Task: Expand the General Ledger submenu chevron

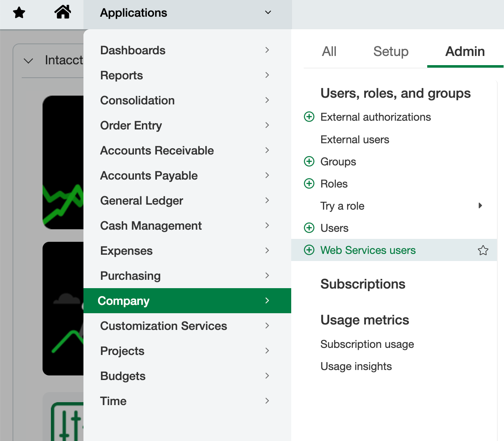Action: click(x=267, y=200)
